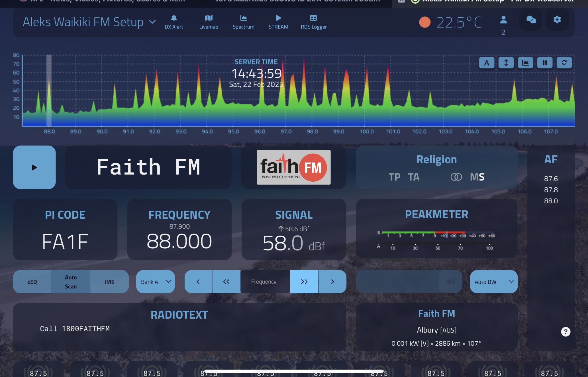Toggle the cEQ filter
Image resolution: width=588 pixels, height=377 pixels.
point(32,282)
